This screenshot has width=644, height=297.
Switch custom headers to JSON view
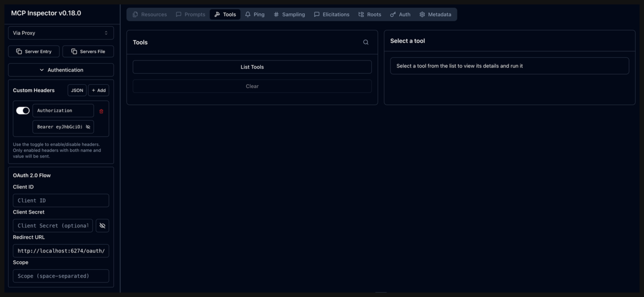[x=77, y=90]
